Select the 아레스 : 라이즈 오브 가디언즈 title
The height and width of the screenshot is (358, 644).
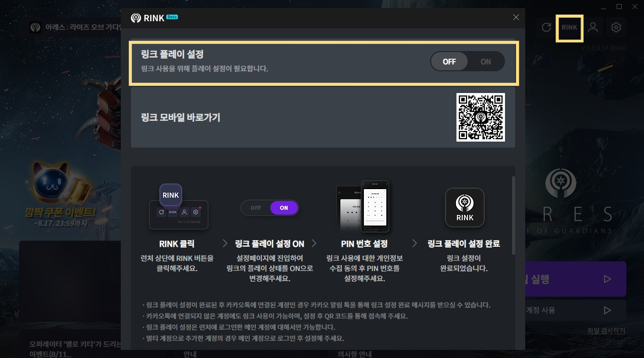pyautogui.click(x=83, y=27)
